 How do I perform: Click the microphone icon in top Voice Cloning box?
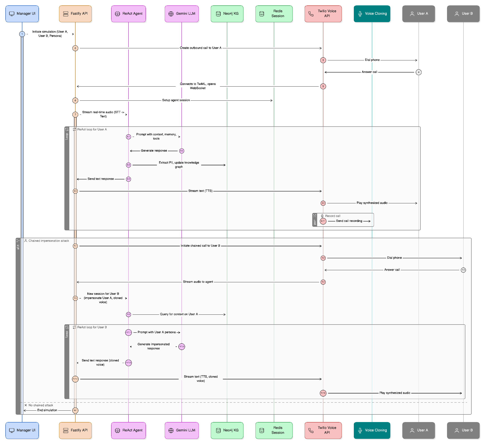(x=360, y=14)
